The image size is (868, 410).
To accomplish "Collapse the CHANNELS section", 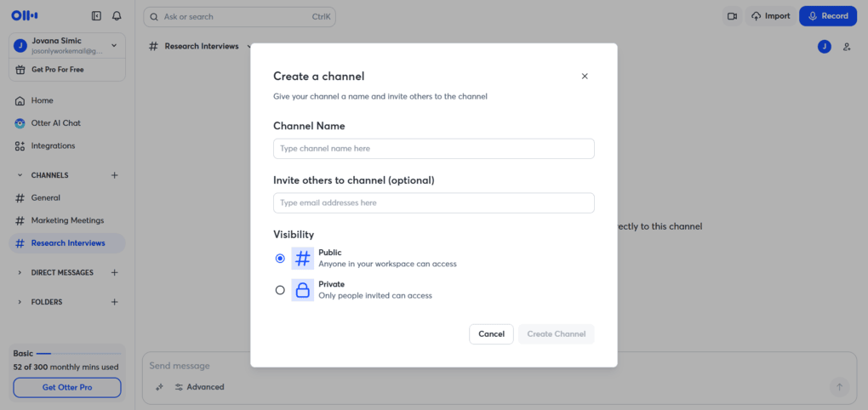I will 20,175.
